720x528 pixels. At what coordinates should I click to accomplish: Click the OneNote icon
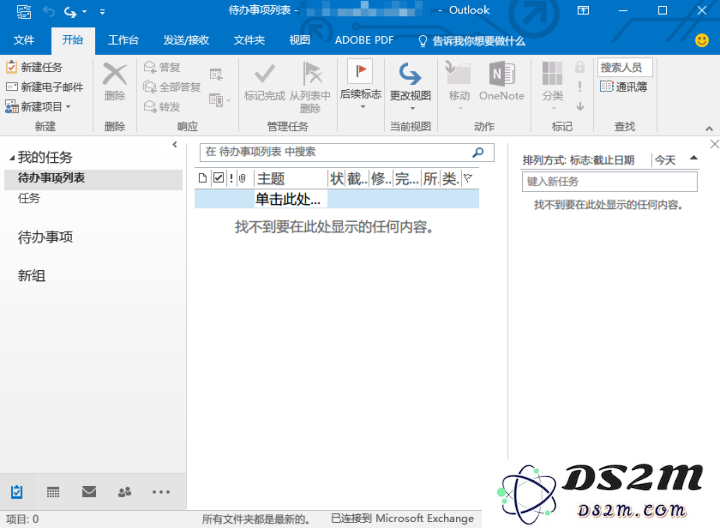501,73
